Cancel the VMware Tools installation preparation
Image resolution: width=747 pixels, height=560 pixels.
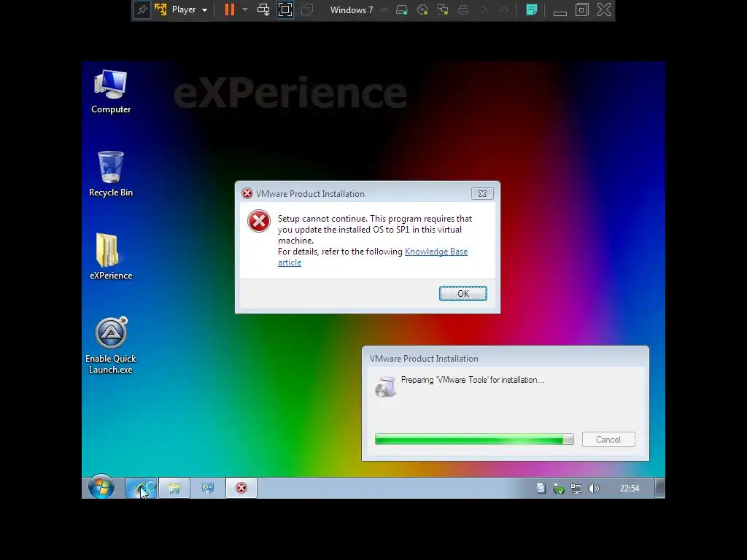tap(608, 440)
